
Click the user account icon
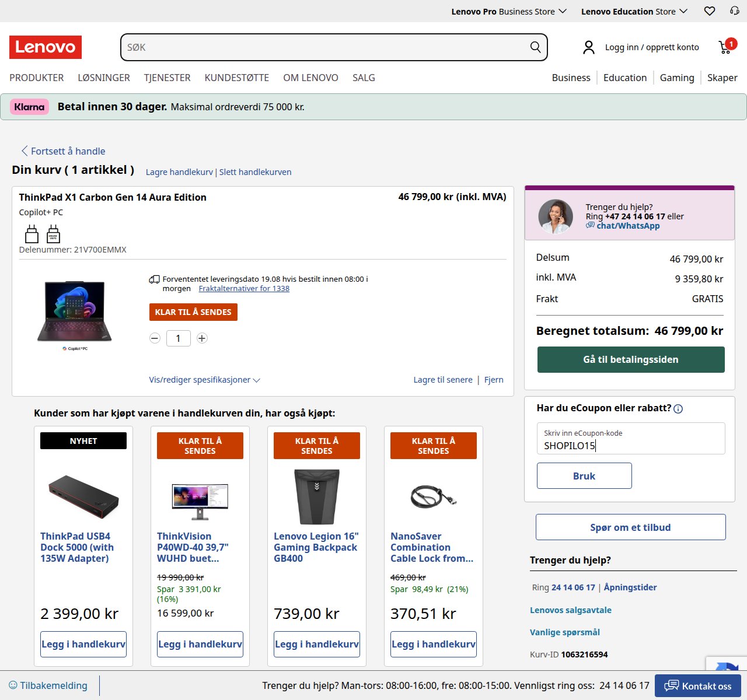tap(589, 47)
